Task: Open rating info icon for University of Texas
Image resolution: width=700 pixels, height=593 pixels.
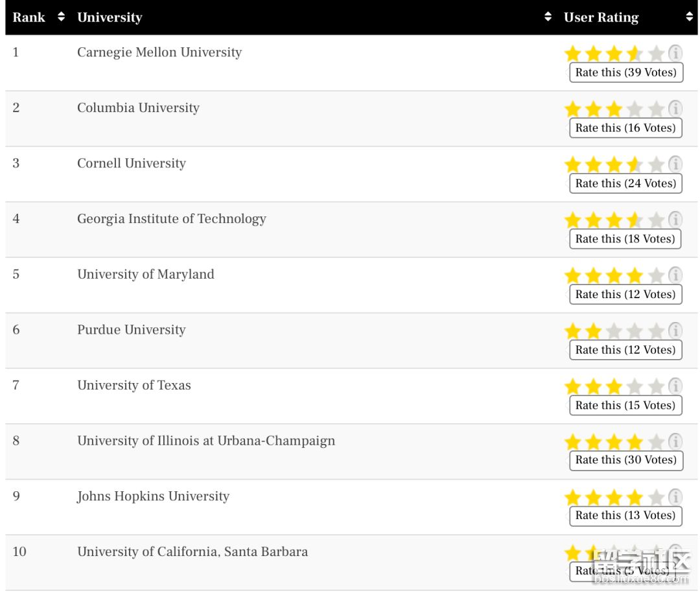Action: point(675,386)
